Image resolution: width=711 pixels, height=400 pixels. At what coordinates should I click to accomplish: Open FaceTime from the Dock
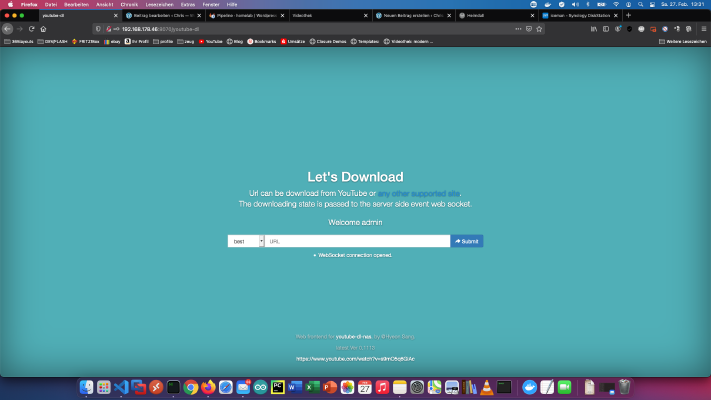[565, 387]
